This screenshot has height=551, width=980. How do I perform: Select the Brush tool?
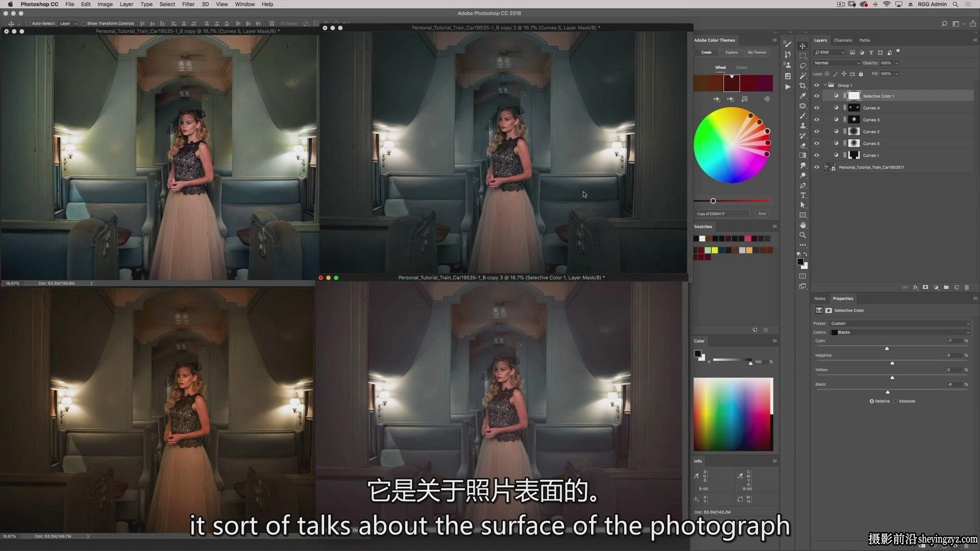803,116
